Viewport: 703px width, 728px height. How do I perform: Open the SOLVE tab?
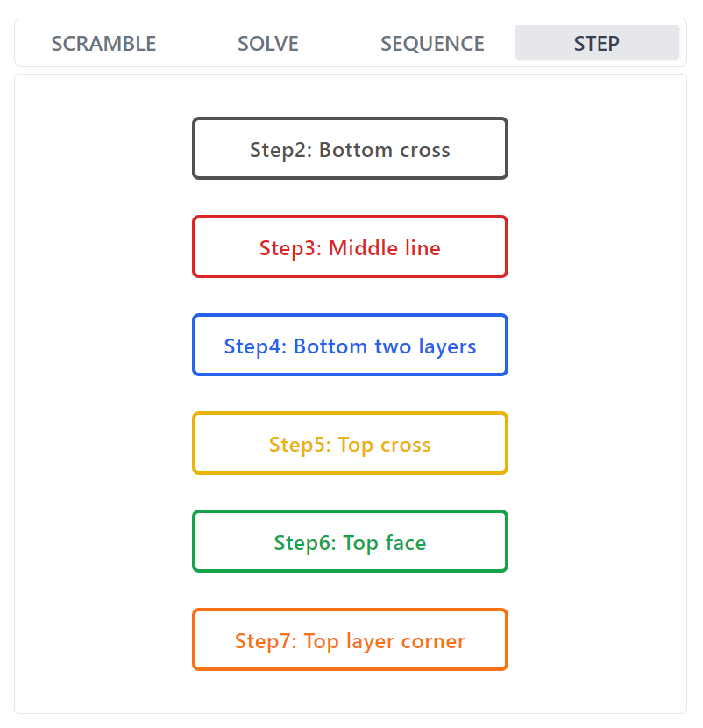click(x=268, y=43)
